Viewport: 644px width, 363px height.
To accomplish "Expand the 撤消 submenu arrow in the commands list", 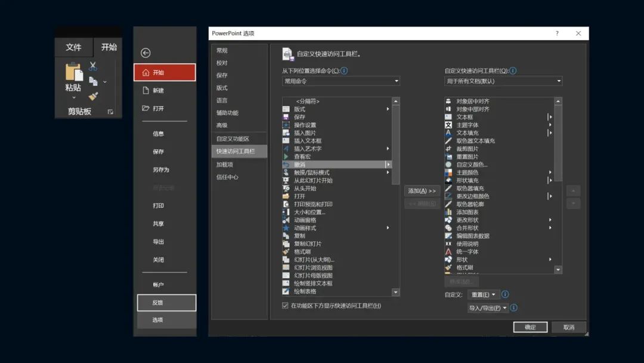I will coord(388,164).
